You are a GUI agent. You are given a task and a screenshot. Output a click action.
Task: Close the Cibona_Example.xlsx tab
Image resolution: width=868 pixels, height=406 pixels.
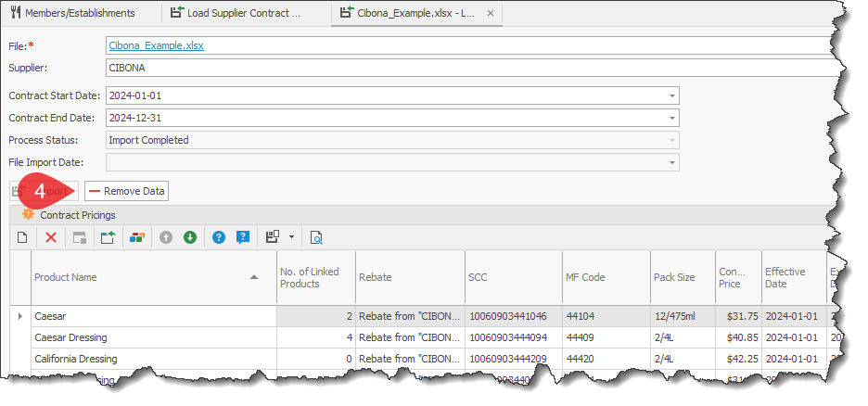coord(491,13)
